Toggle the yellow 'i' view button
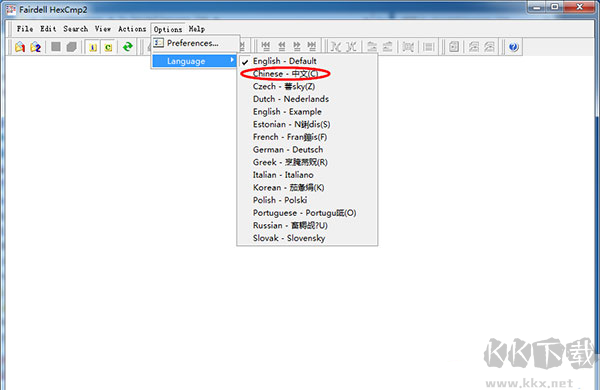The height and width of the screenshot is (390, 600). tap(93, 47)
